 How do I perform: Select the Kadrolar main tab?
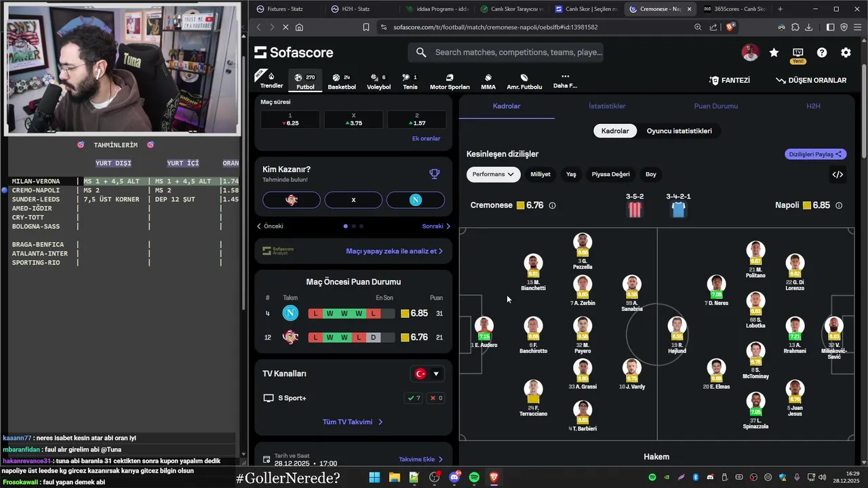pos(507,106)
